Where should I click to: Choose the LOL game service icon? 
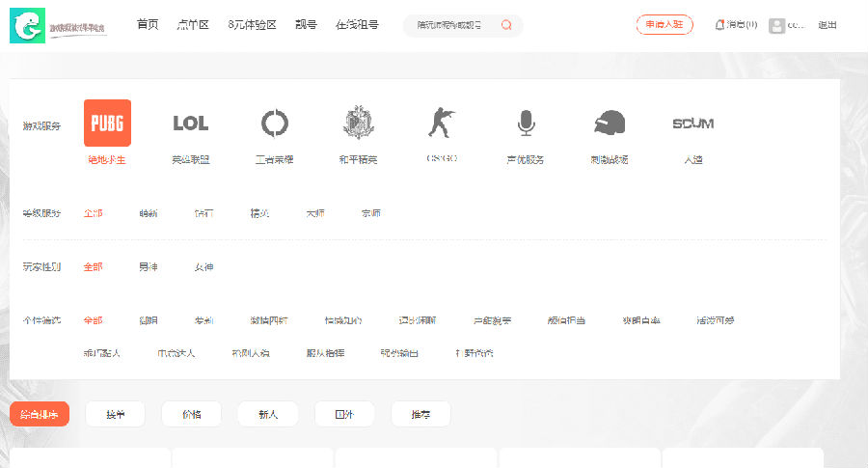click(190, 123)
